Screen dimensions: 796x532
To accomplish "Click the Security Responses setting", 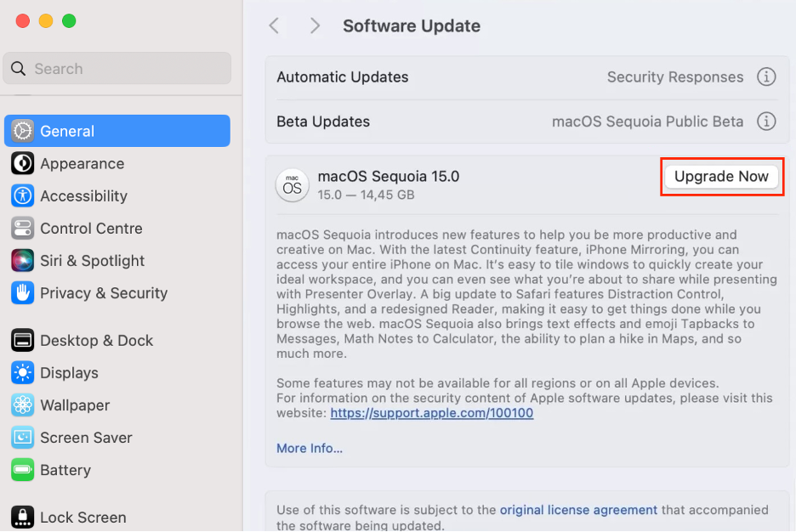I will [x=674, y=76].
